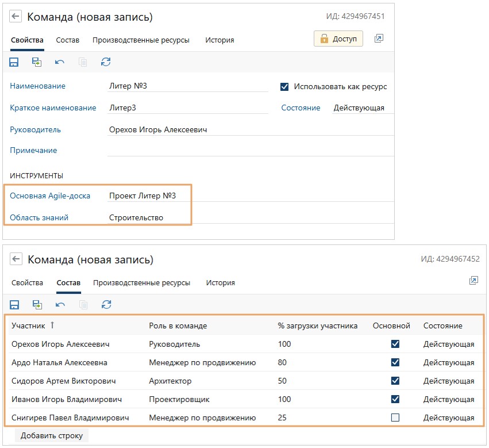This screenshot has height=448, width=489.
Task: Enable 'Основной' checkbox for Снигирев Павел Владимирович
Action: (395, 418)
